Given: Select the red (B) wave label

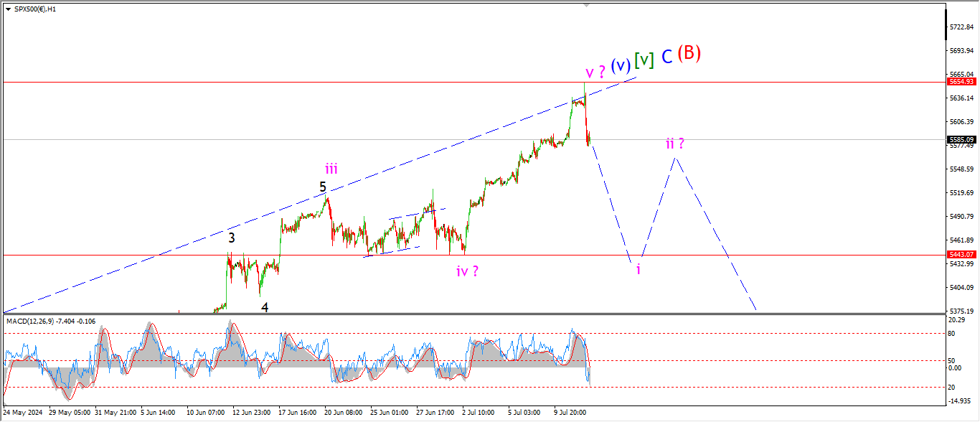Looking at the screenshot, I should tap(689, 54).
